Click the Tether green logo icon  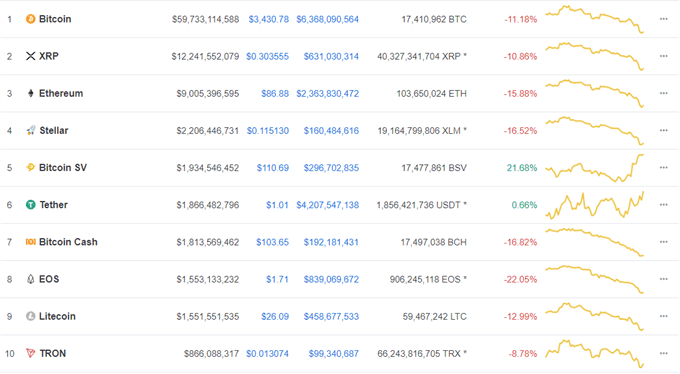tap(30, 205)
